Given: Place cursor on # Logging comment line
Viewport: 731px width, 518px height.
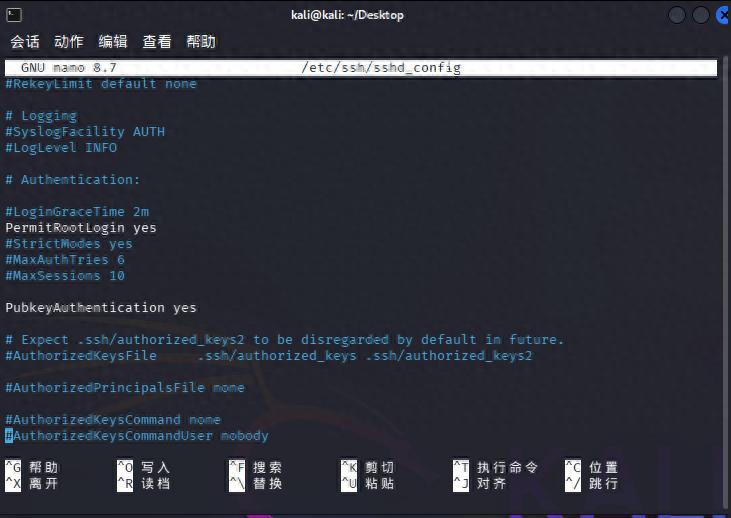Looking at the screenshot, I should click(x=41, y=116).
